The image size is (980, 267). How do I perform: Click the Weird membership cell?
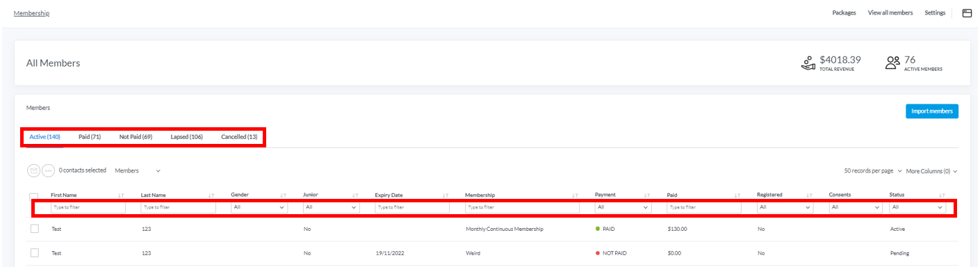(x=473, y=253)
